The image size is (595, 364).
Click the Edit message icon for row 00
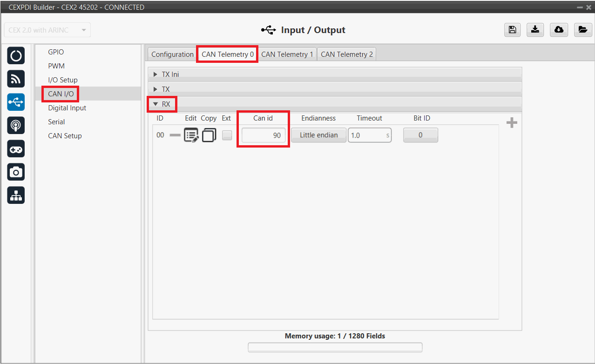[x=191, y=135]
